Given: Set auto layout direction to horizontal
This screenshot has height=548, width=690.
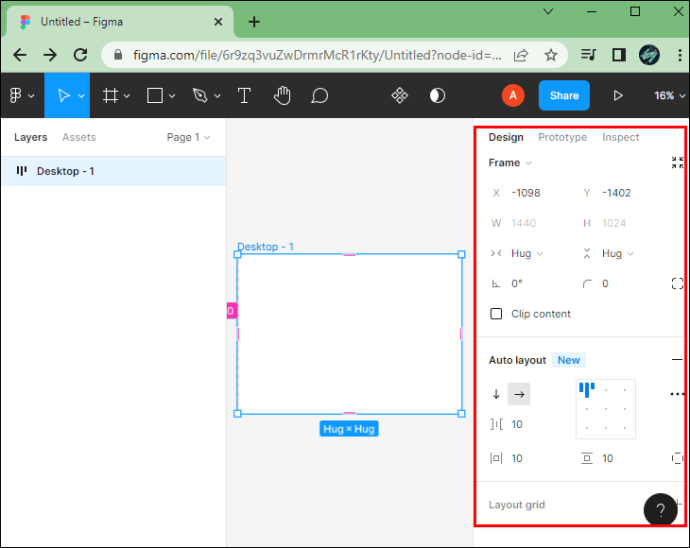Looking at the screenshot, I should click(x=519, y=394).
